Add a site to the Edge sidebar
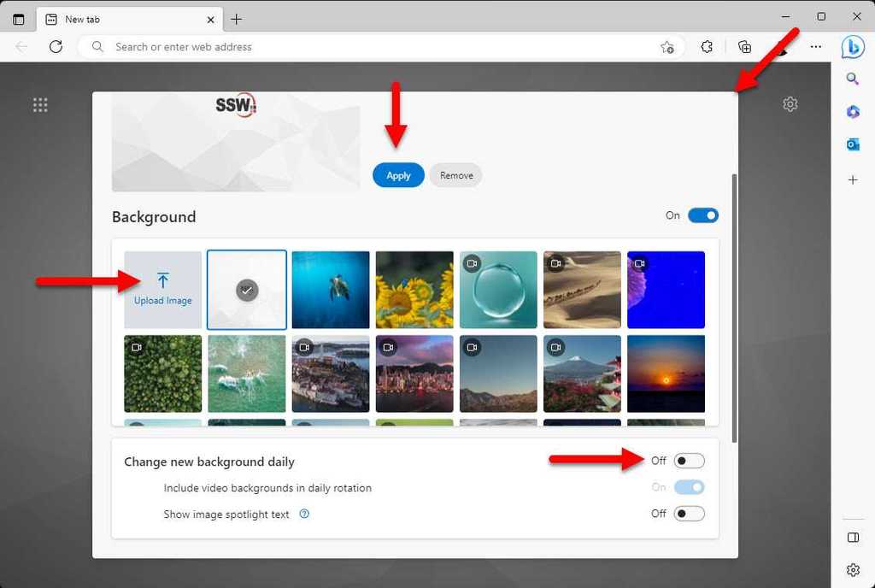Viewport: 875px width, 588px height. coord(853,179)
